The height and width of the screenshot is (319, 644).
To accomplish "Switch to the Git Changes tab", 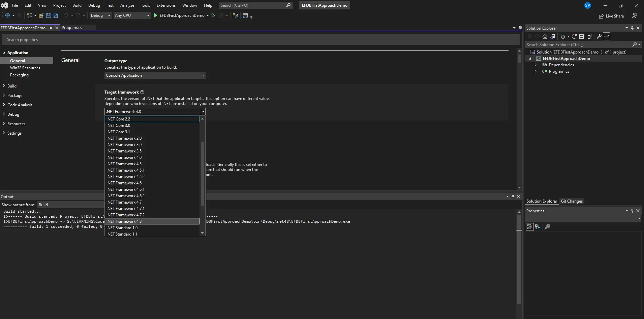I will click(572, 201).
